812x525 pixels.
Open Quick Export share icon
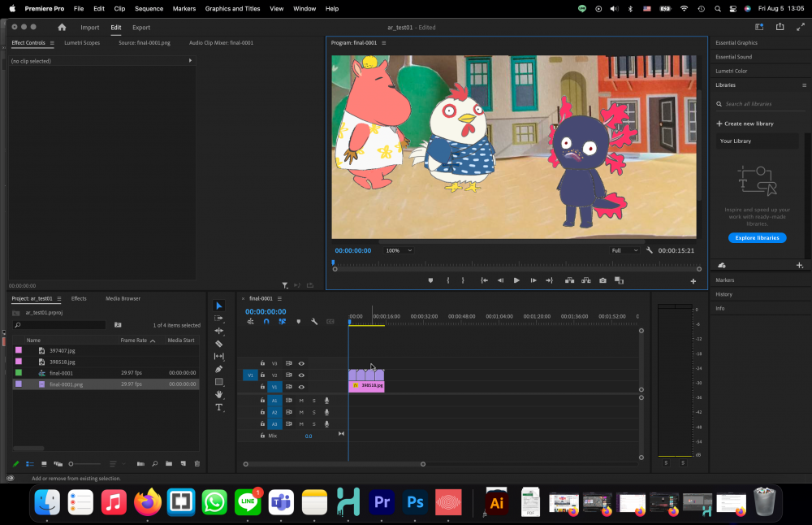780,27
